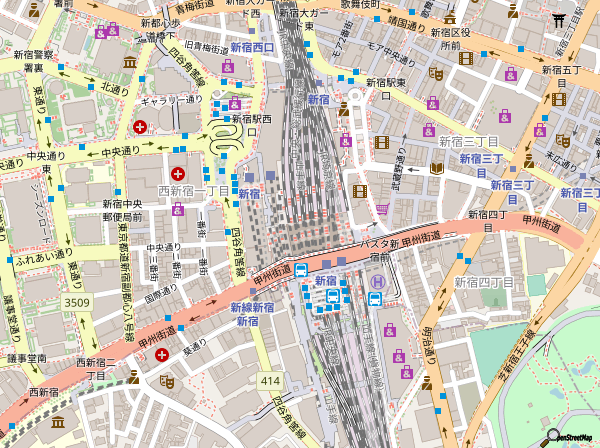Image resolution: width=600 pixels, height=448 pixels.
Task: Click the 新線新宿 station label
Action: [x=252, y=308]
